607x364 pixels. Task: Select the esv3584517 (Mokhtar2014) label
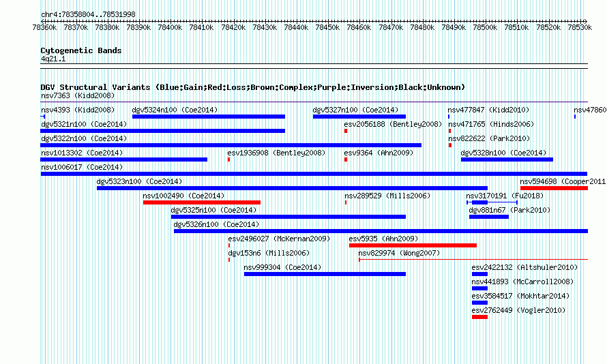coord(520,296)
